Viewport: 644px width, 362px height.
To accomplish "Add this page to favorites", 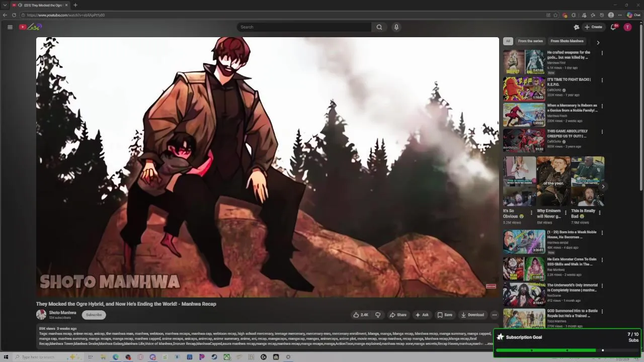I will click(x=555, y=15).
